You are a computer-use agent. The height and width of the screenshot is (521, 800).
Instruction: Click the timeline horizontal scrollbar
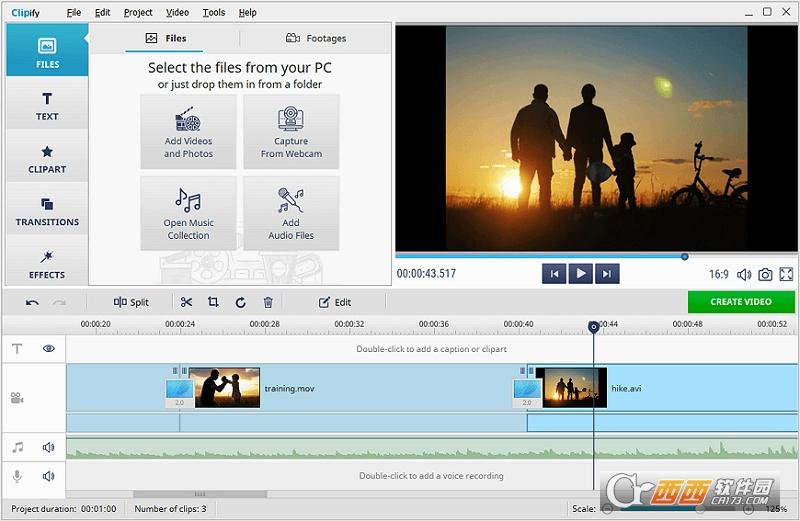point(200,494)
